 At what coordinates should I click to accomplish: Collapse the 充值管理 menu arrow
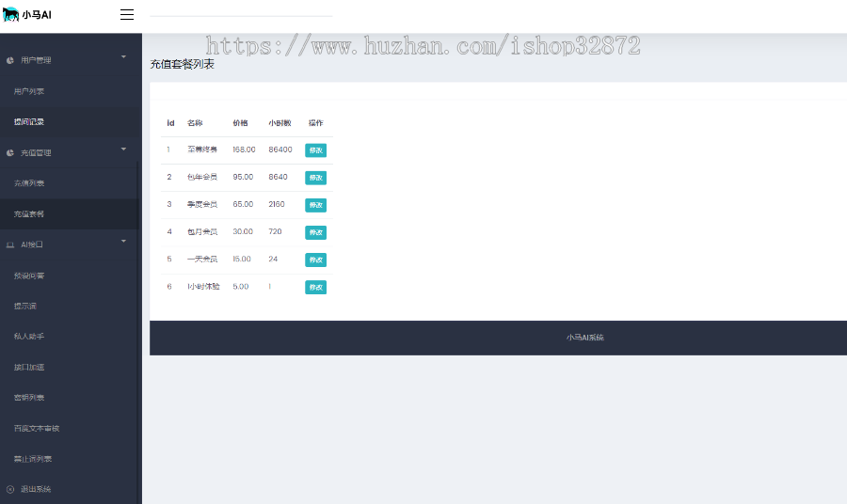123,149
